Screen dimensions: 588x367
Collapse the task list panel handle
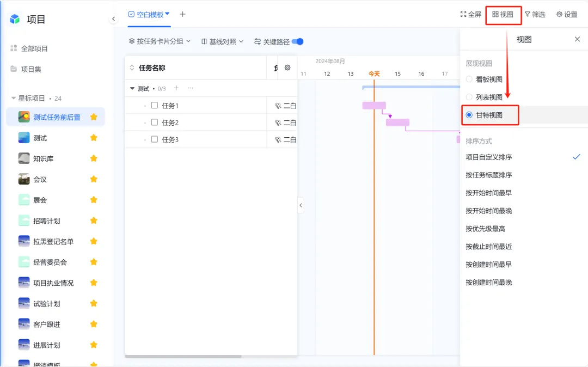(301, 205)
